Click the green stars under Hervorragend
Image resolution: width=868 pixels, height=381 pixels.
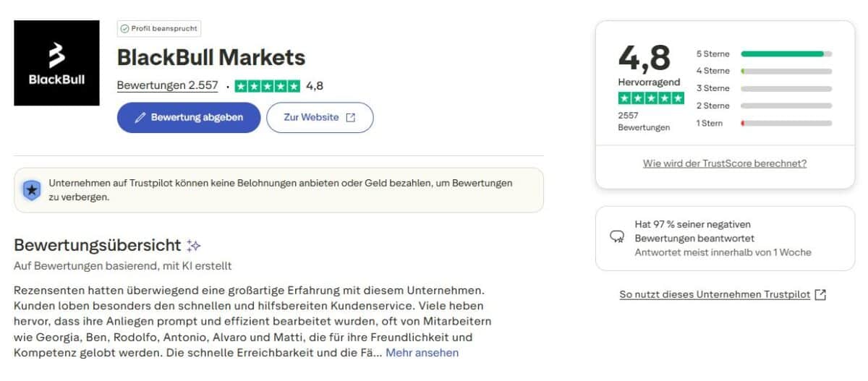[650, 98]
